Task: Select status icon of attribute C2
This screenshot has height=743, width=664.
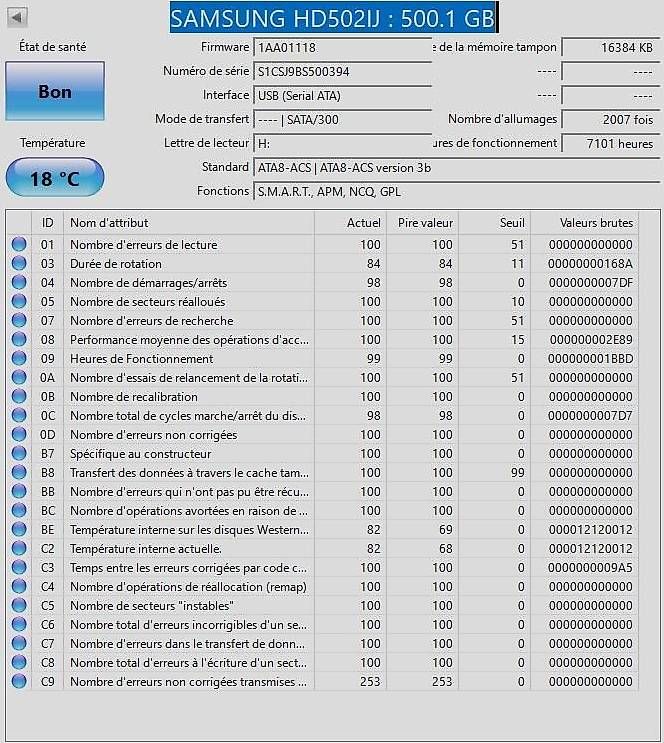Action: 19,548
